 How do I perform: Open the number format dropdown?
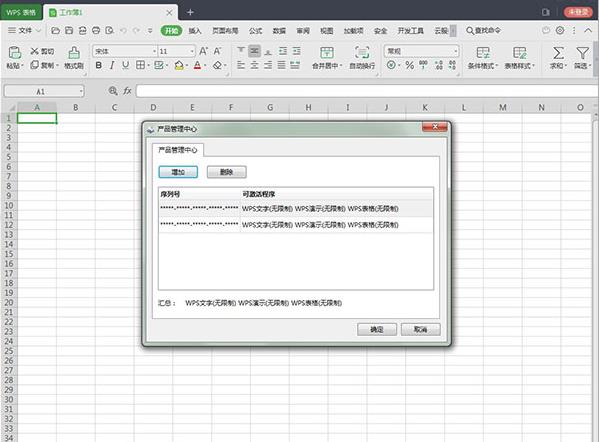tap(456, 51)
